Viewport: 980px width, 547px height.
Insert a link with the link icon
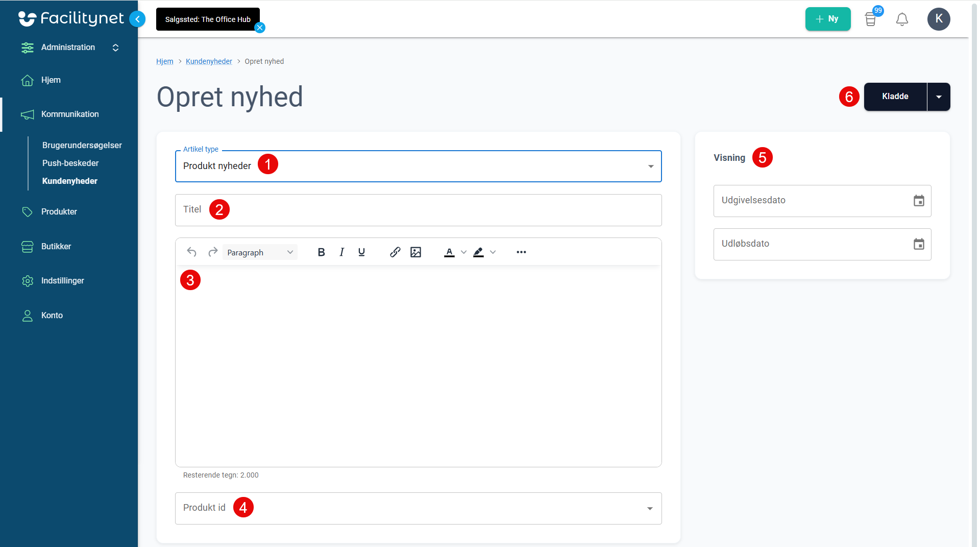(395, 252)
